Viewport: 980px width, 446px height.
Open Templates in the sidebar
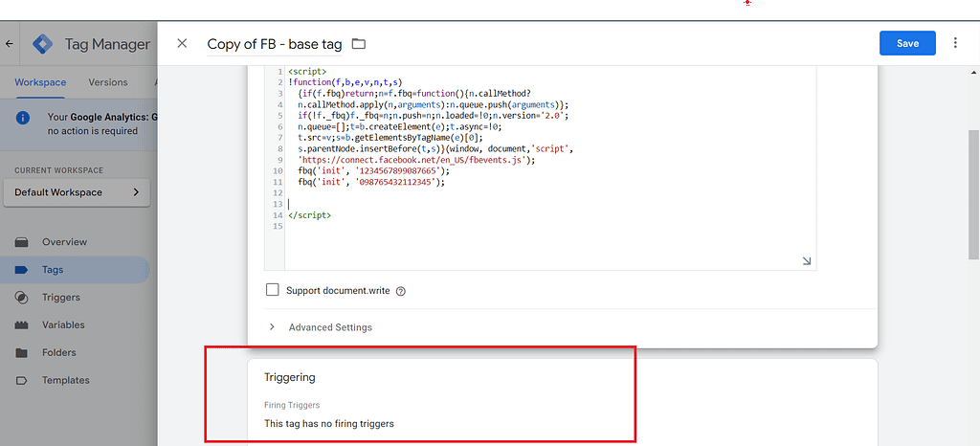click(x=65, y=381)
